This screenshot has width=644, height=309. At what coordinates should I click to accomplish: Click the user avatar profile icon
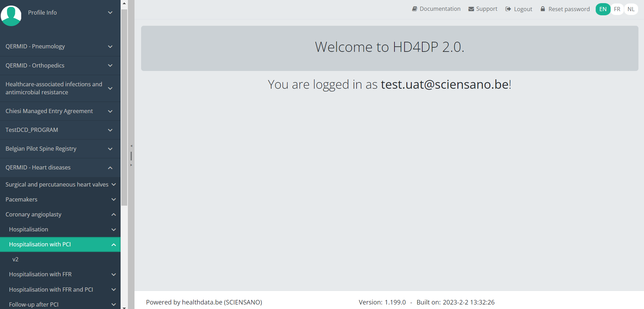click(11, 15)
